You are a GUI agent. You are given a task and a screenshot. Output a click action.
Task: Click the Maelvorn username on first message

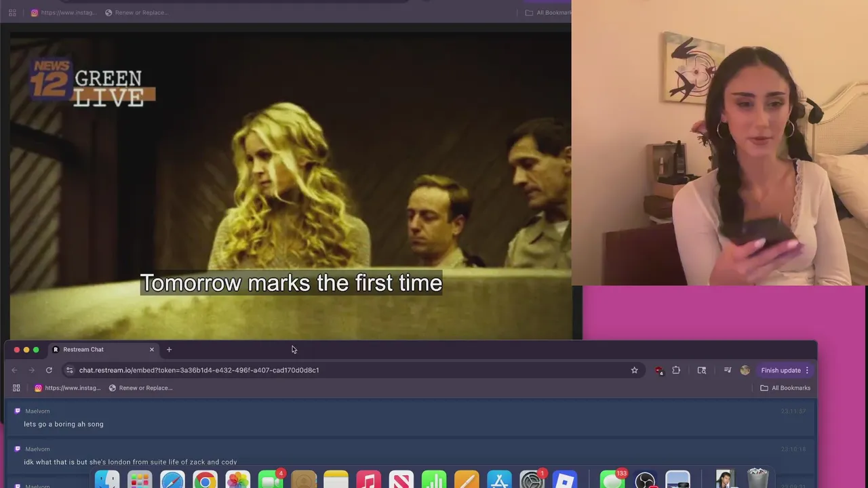(37, 411)
